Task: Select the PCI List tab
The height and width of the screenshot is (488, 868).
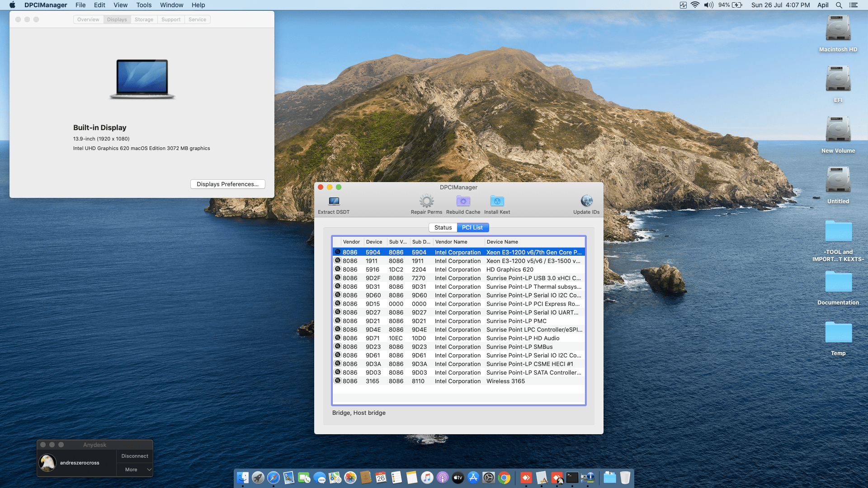Action: click(x=472, y=227)
